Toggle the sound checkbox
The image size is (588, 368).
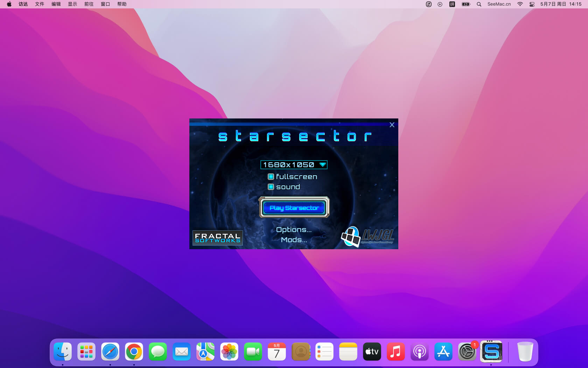click(271, 187)
